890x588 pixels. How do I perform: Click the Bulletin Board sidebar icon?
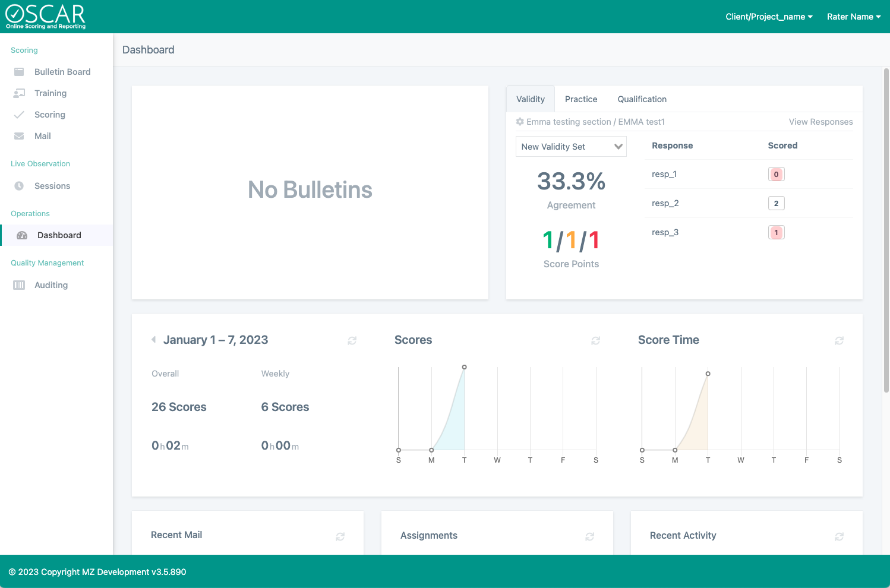(19, 72)
